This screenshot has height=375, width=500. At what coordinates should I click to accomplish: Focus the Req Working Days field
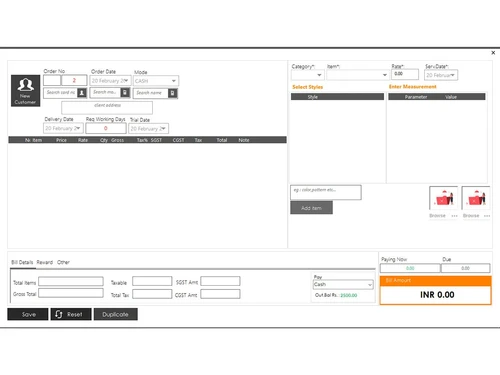coord(106,128)
